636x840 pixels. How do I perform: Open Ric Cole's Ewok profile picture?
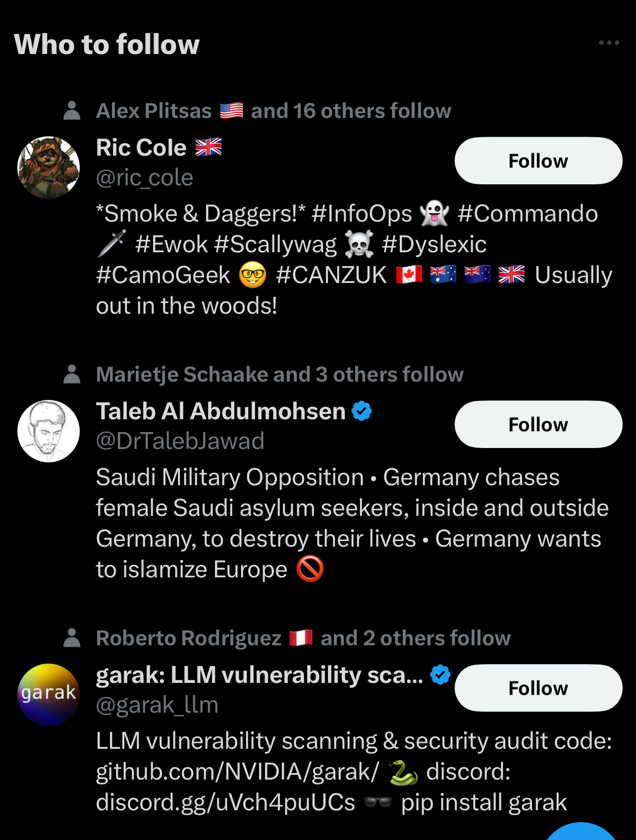click(x=49, y=168)
